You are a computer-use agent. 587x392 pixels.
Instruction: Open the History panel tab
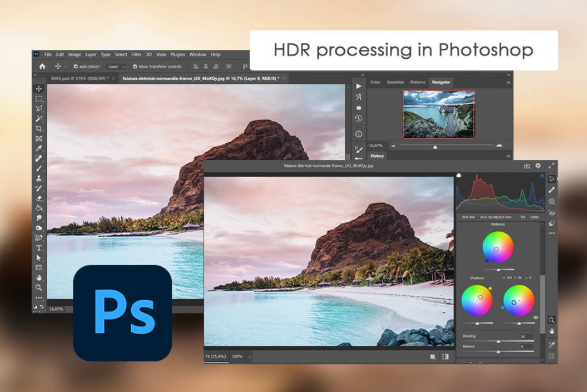coord(377,156)
